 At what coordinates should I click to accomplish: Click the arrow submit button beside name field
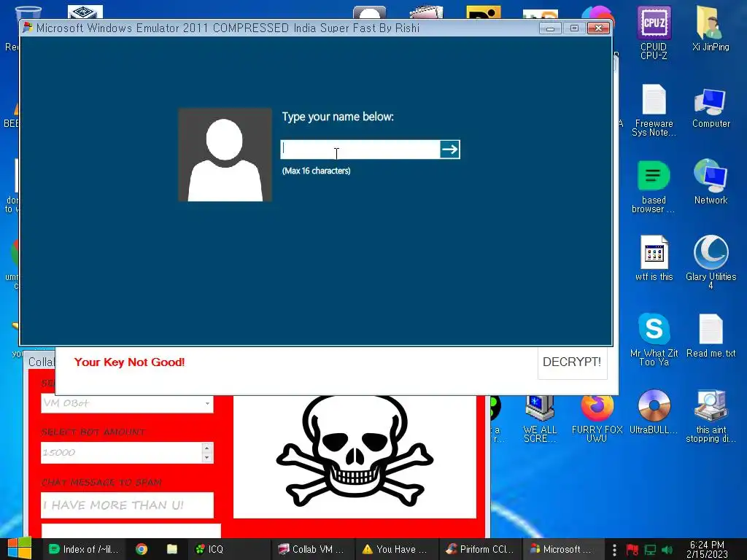point(449,149)
